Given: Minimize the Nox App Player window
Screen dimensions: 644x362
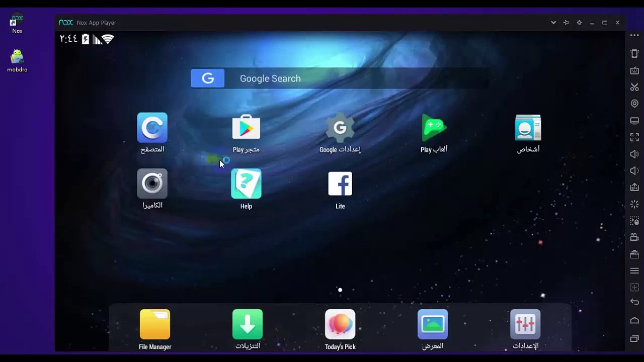Looking at the screenshot, I should (592, 23).
